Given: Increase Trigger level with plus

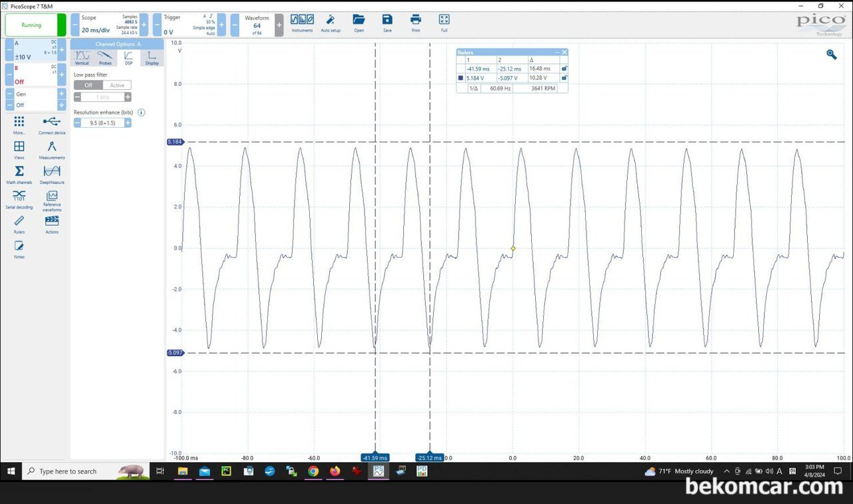Looking at the screenshot, I should point(222,25).
